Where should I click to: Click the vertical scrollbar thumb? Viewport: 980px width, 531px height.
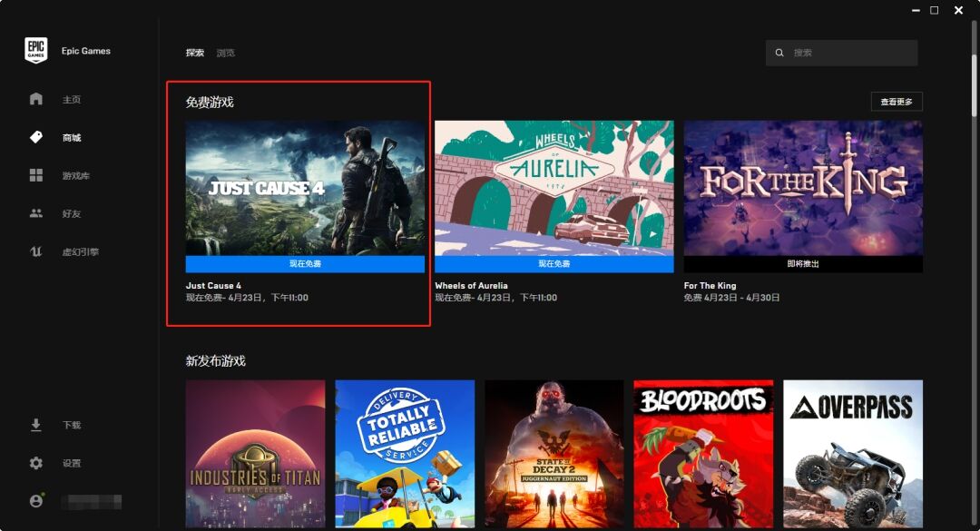pos(974,84)
